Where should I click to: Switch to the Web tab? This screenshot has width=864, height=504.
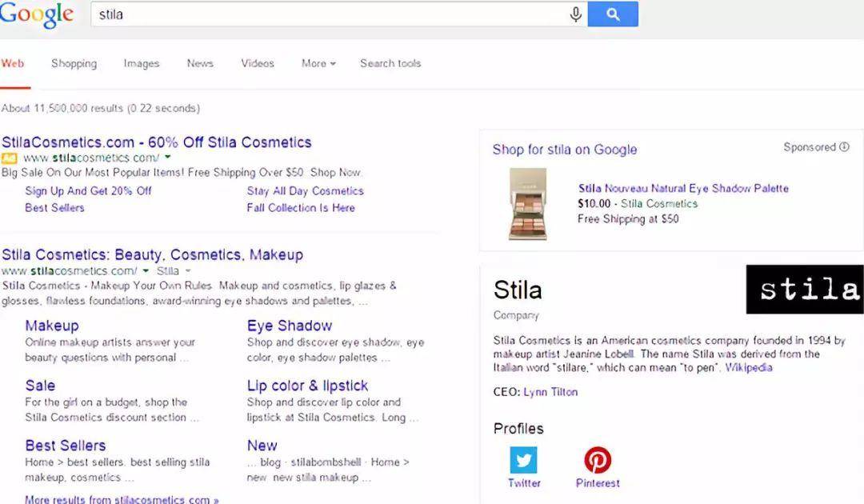coord(13,63)
